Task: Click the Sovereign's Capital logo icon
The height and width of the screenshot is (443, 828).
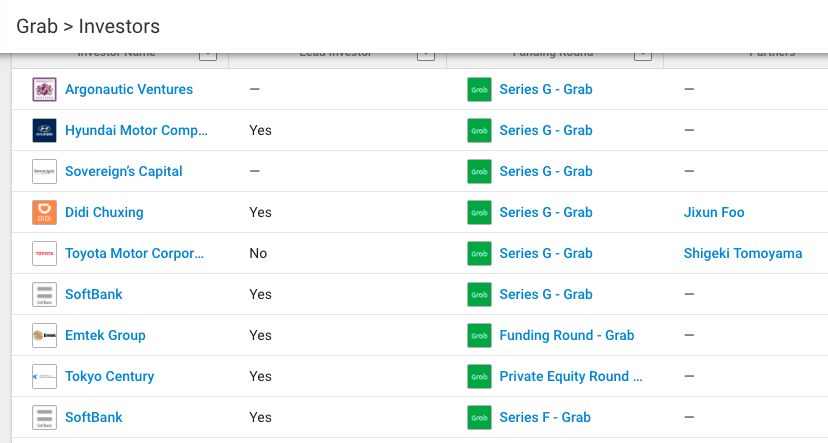Action: coord(44,172)
